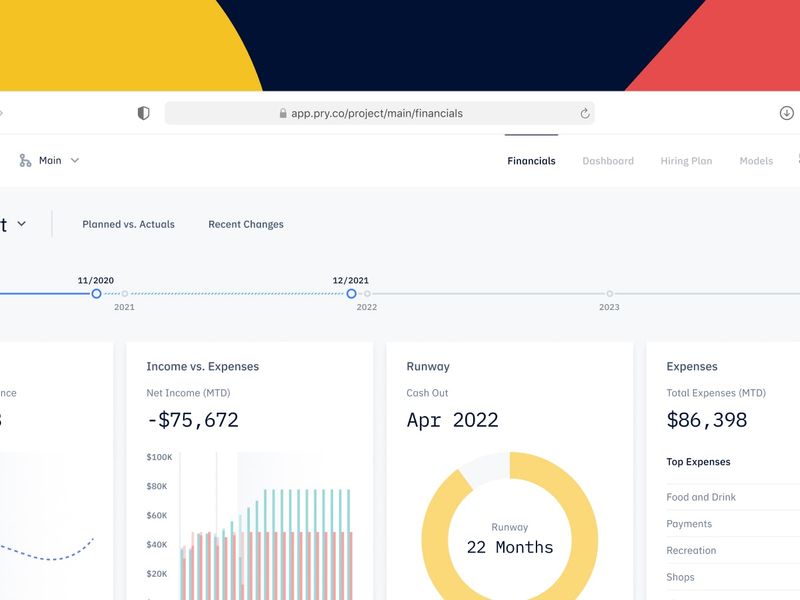Click the reload page icon in address bar
The height and width of the screenshot is (600, 800).
[x=585, y=114]
